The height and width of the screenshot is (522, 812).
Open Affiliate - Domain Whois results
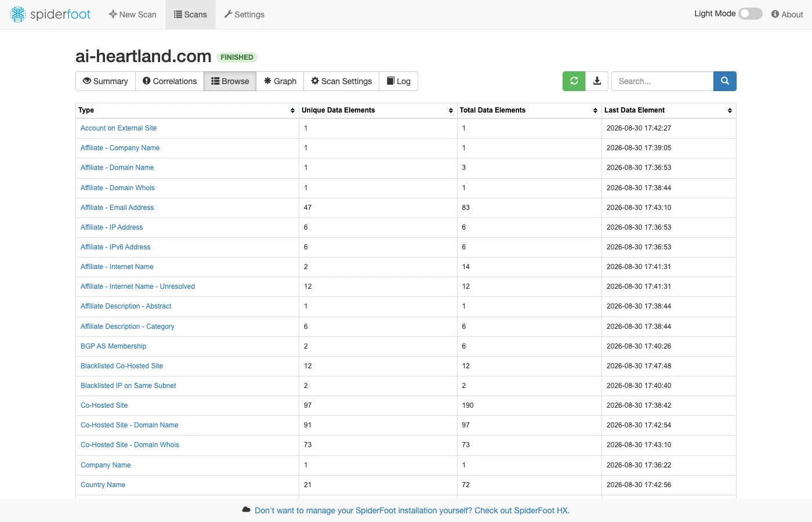click(x=118, y=188)
